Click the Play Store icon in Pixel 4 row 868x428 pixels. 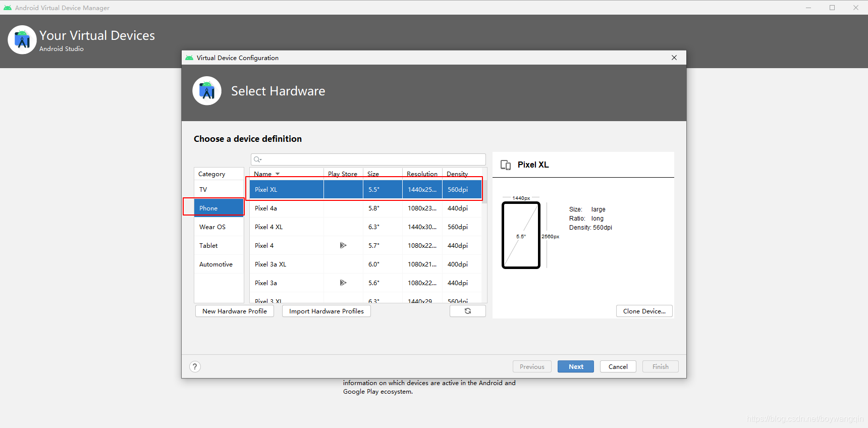[343, 245]
